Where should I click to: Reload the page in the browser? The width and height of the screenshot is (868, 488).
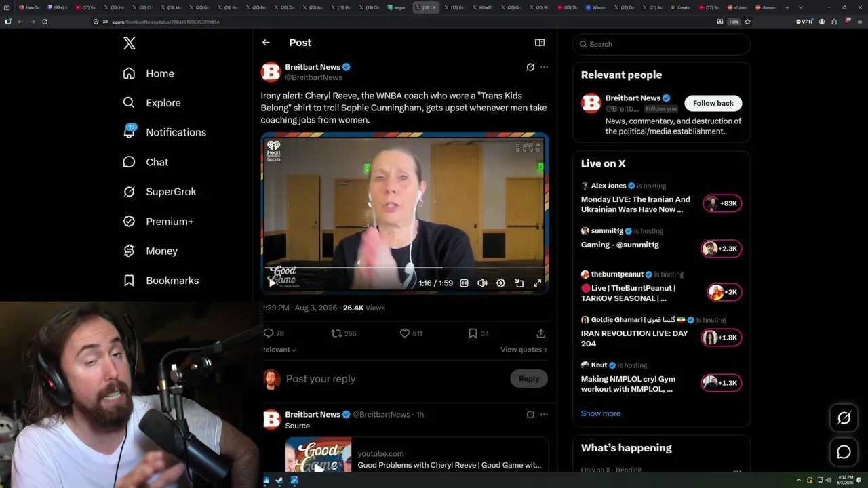(45, 22)
